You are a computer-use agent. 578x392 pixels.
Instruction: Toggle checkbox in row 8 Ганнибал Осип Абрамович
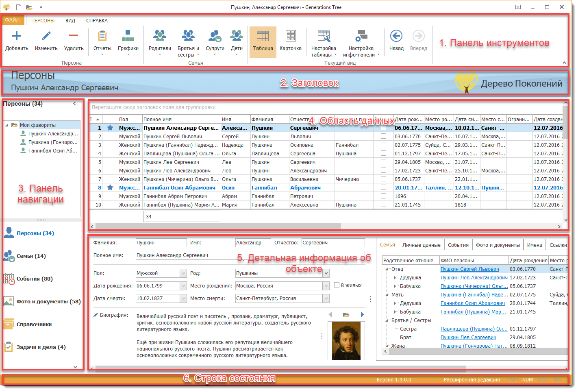(x=383, y=187)
